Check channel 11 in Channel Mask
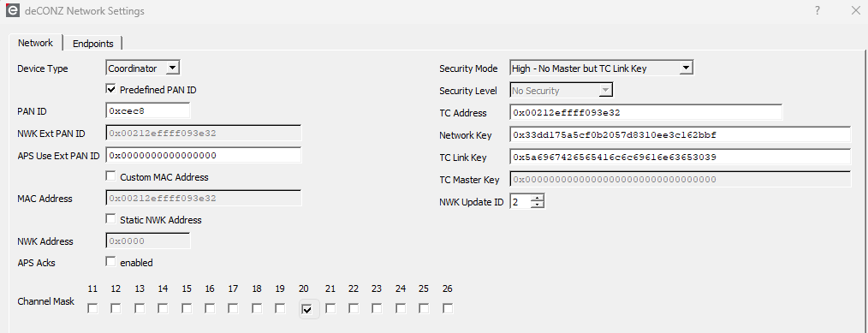Image resolution: width=868 pixels, height=333 pixels. point(92,308)
